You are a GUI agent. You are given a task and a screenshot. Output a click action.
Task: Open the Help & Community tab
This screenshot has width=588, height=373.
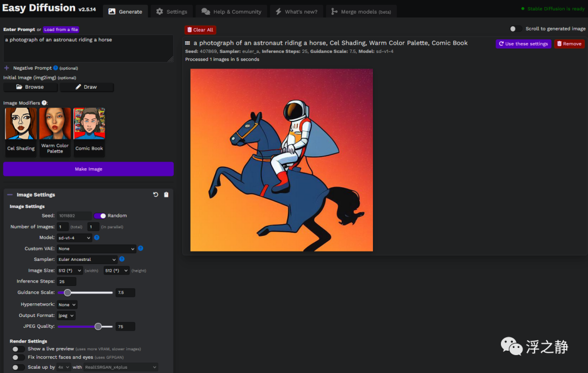[231, 11]
